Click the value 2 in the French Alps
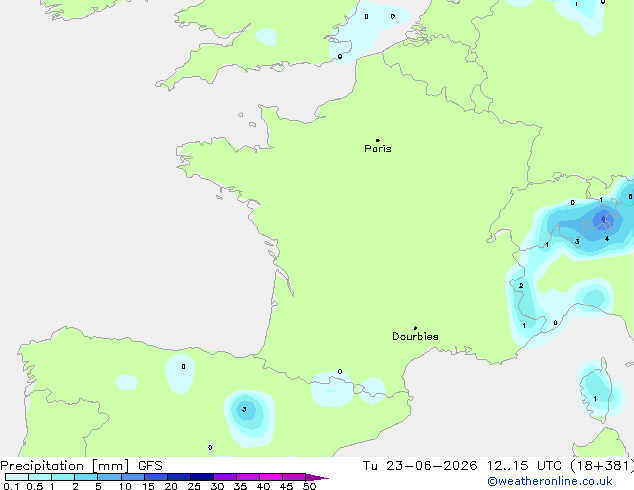This screenshot has height=490, width=634. point(521,286)
